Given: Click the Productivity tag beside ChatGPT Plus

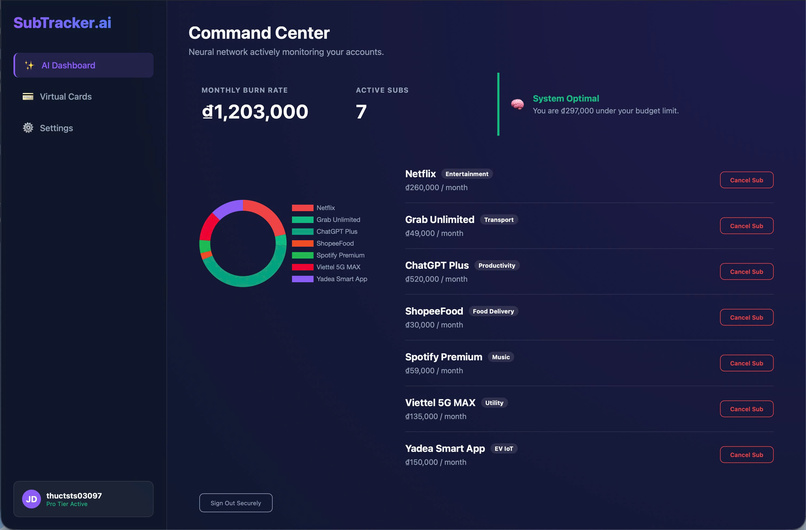Looking at the screenshot, I should pyautogui.click(x=497, y=265).
